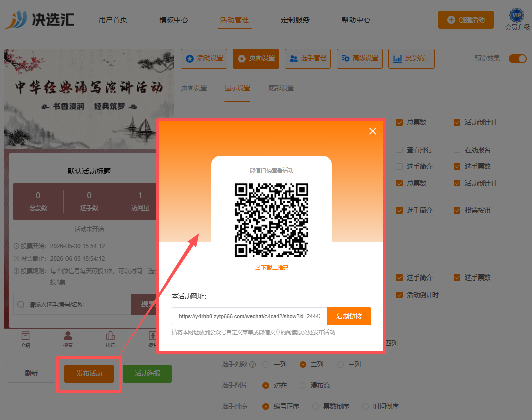Select 时间倒序 sort option
This screenshot has width=532, height=420.
[x=365, y=406]
